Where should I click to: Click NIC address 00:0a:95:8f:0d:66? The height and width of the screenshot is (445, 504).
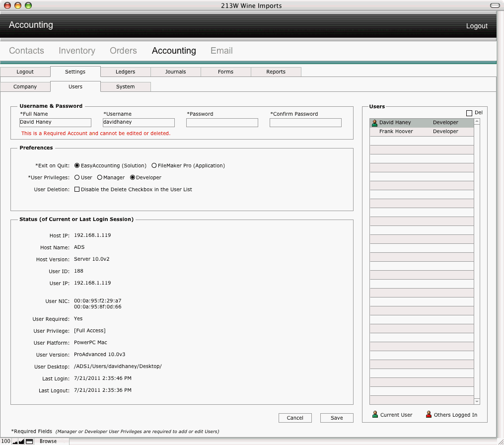coord(98,307)
